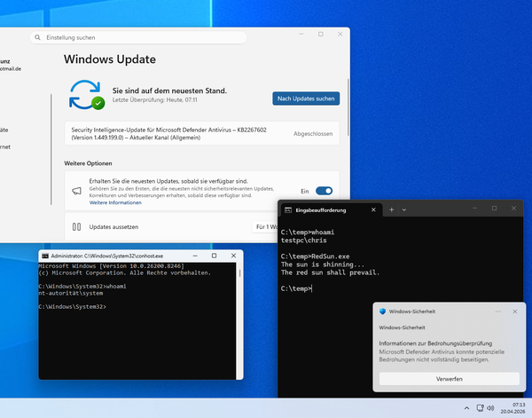Click Verwerfen on the security notification
532x418 pixels.
click(449, 379)
